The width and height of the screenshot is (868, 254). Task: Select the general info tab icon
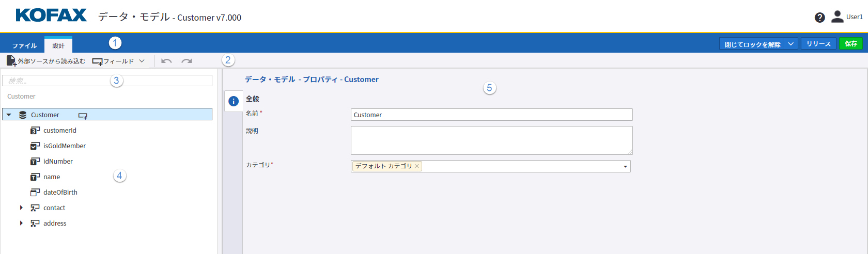click(233, 101)
